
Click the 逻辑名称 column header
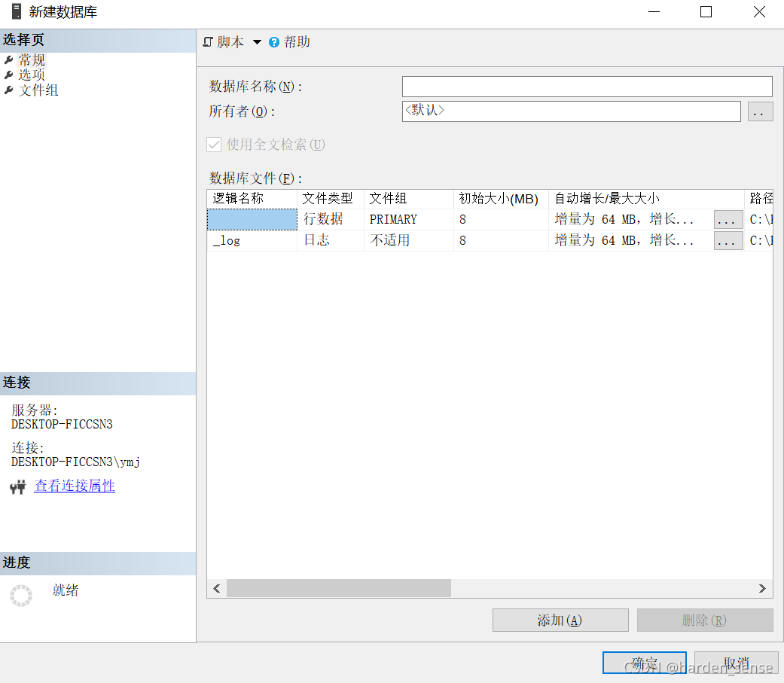252,199
